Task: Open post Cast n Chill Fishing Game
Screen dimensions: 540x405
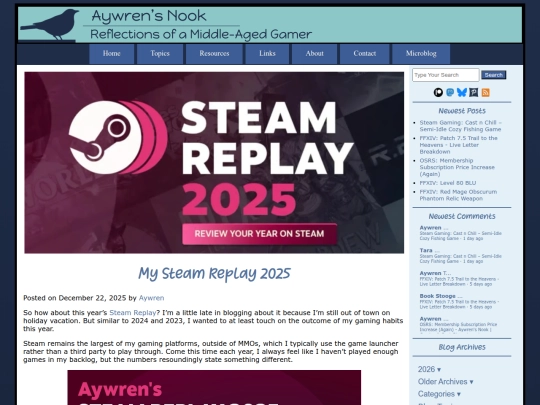Action: pos(460,126)
